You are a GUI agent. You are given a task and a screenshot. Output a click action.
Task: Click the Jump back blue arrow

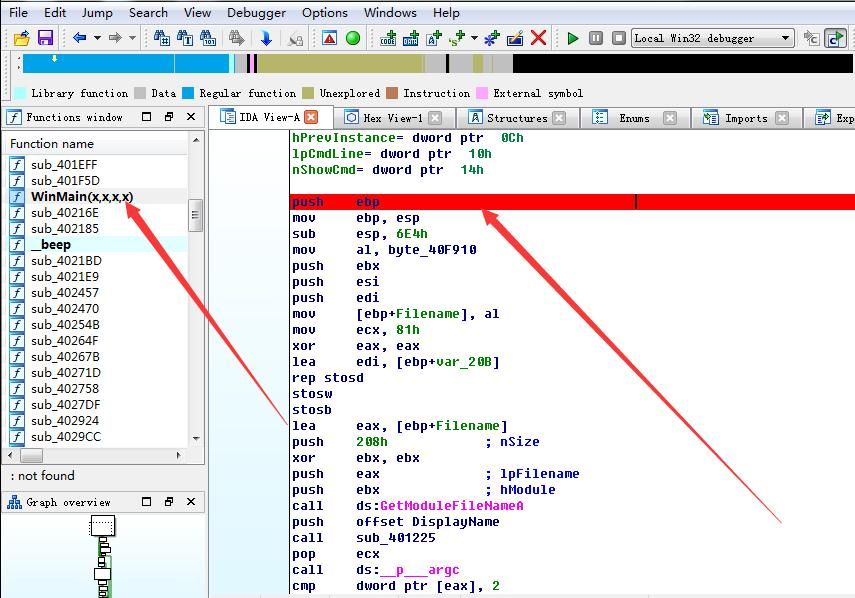click(80, 38)
